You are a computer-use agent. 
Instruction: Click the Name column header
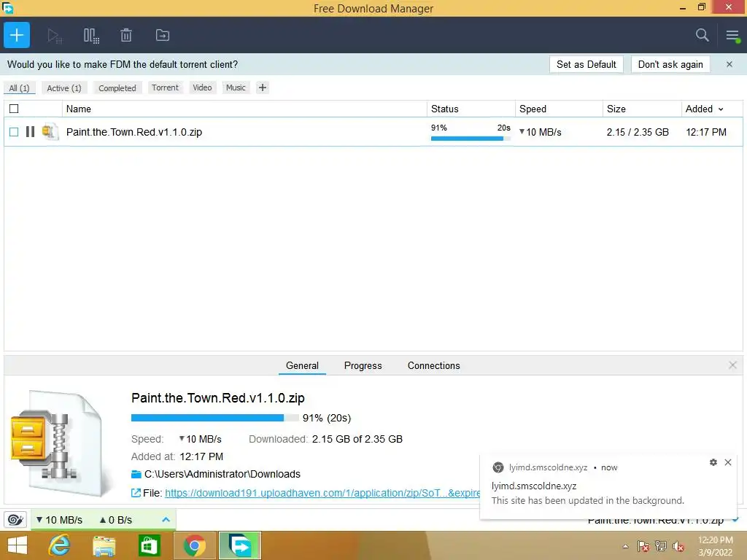click(x=244, y=109)
